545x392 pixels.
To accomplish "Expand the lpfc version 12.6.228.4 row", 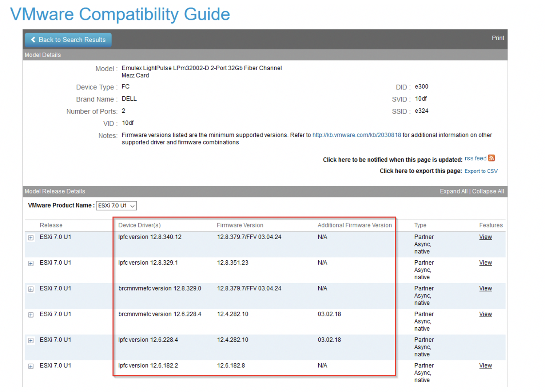I will point(31,341).
